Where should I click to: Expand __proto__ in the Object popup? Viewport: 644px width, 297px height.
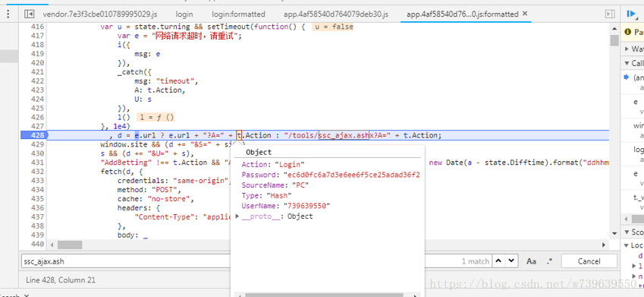click(x=237, y=216)
